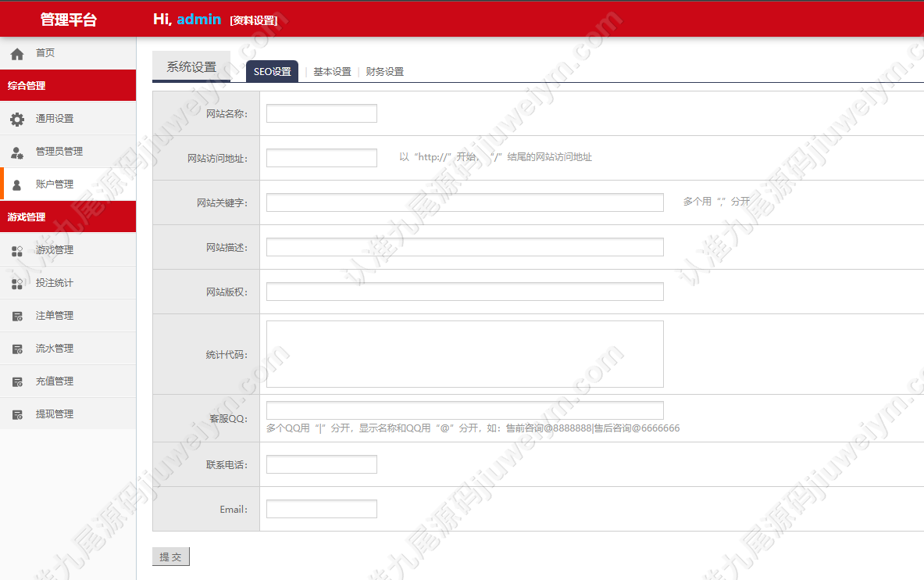Click the document icon for 注单管理

tap(18, 317)
